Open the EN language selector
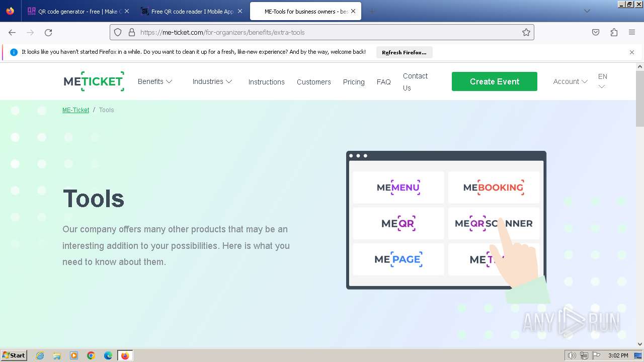644x362 pixels. [603, 81]
